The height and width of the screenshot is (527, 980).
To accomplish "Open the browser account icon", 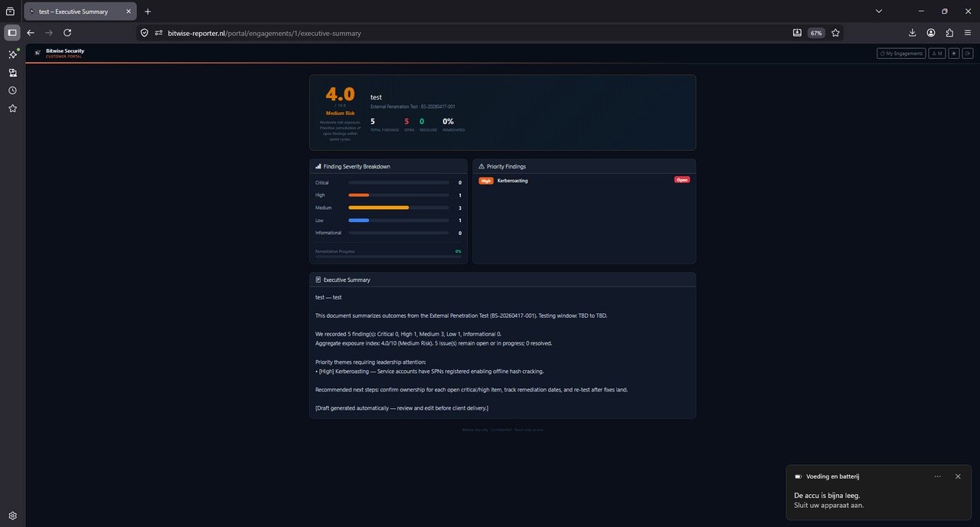I will 931,33.
